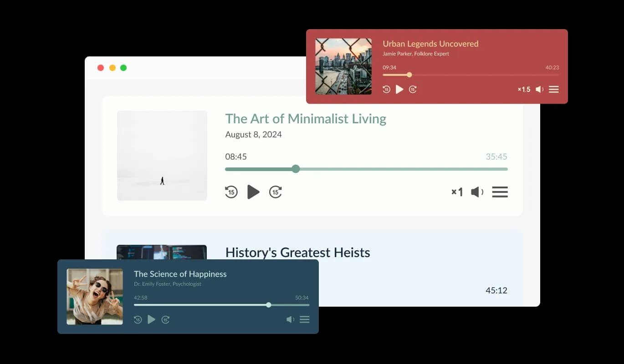Mute volume in Minimalist Living player
This screenshot has width=624, height=364.
tap(477, 192)
